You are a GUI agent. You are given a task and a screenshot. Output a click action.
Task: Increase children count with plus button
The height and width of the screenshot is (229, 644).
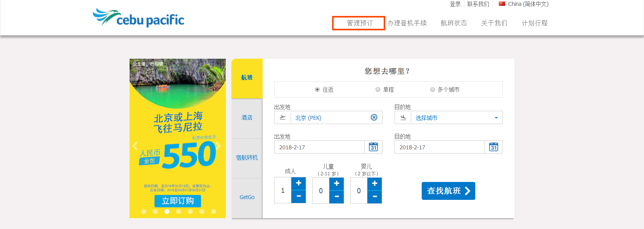[337, 184]
